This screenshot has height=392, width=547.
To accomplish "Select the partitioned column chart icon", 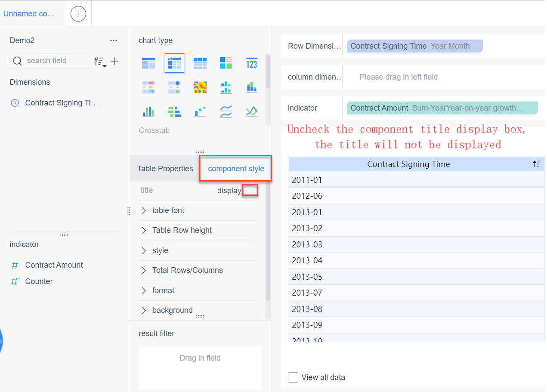I will (226, 88).
